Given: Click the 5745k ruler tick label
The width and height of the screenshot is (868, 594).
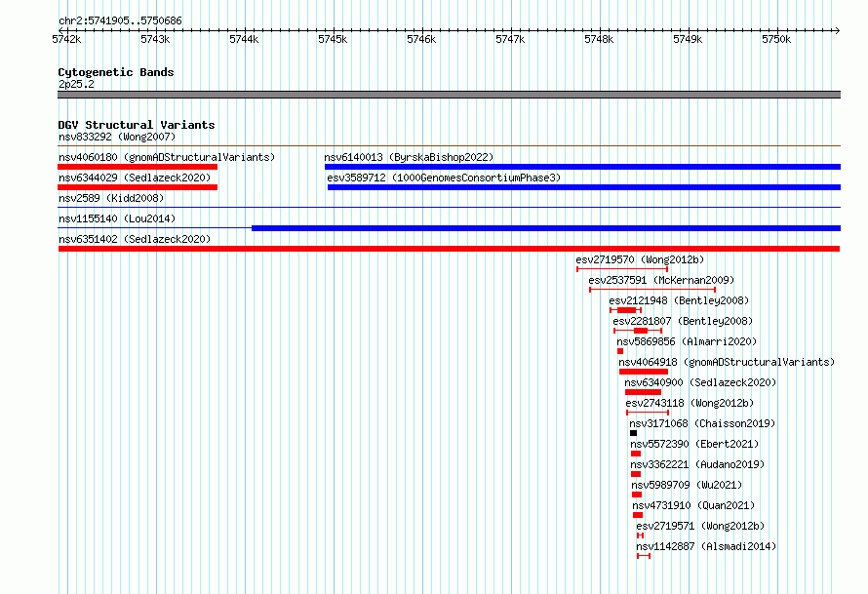Looking at the screenshot, I should point(333,39).
